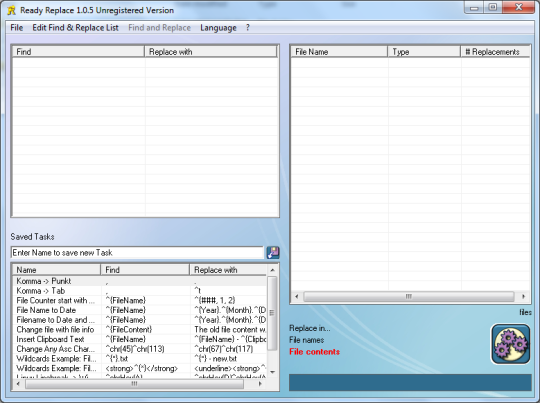
Task: Click Saved Tasks Replace with column header
Action: [x=228, y=270]
